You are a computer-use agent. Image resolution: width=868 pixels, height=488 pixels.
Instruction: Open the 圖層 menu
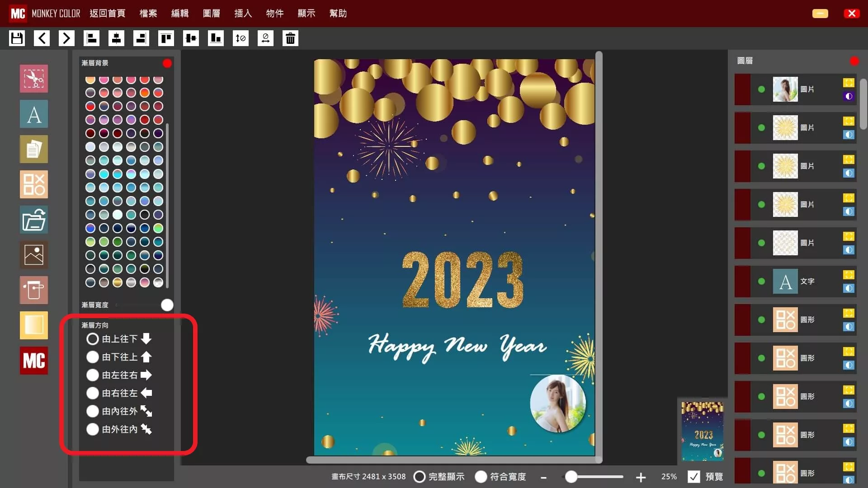(x=212, y=14)
